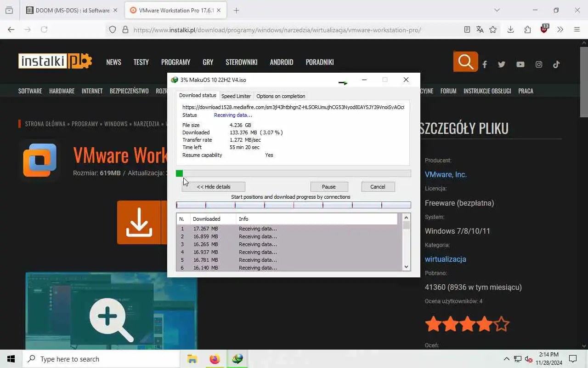The height and width of the screenshot is (368, 588).
Task: Click the Hide details button
Action: tap(213, 187)
